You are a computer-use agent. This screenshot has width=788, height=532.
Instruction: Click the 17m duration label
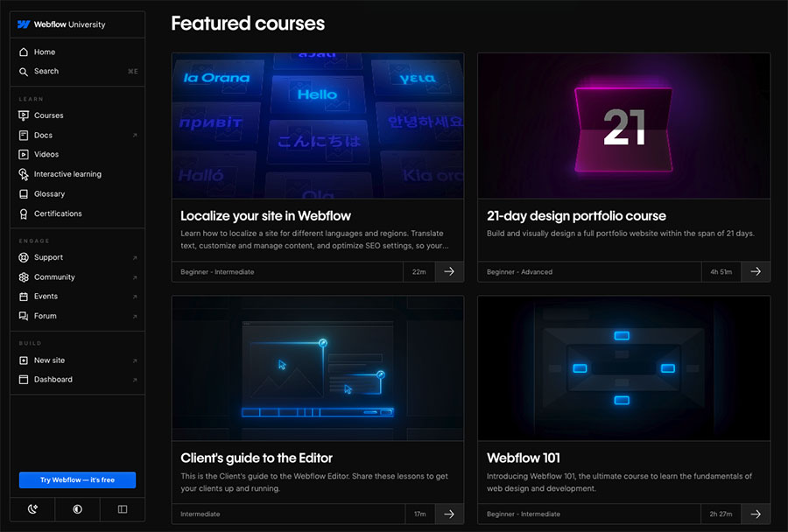click(x=420, y=514)
